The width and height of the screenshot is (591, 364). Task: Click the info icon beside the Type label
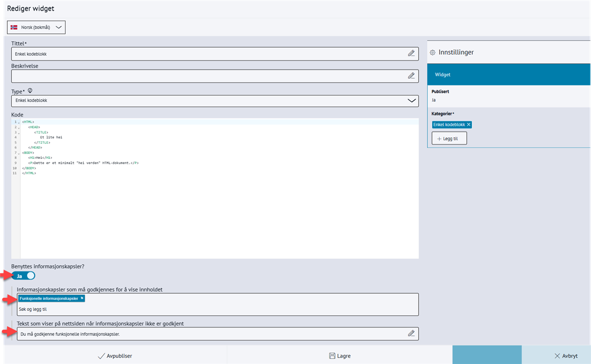click(x=30, y=91)
